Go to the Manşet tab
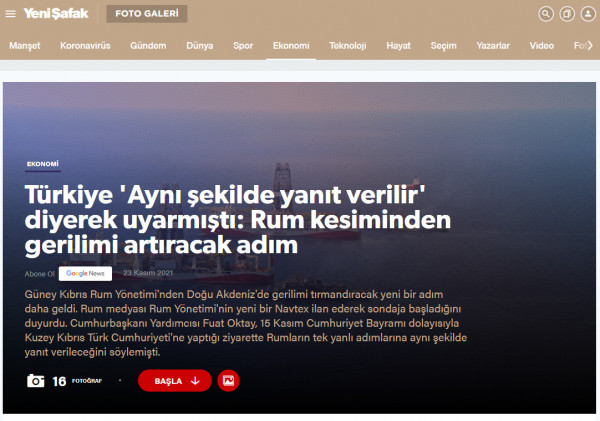Screen dimensions: 600x421 [x=27, y=46]
